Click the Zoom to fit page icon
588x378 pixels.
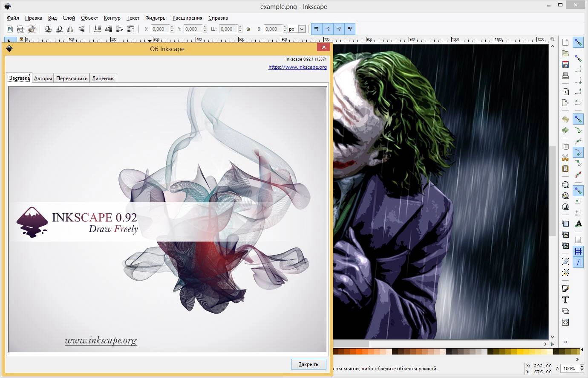pos(565,207)
